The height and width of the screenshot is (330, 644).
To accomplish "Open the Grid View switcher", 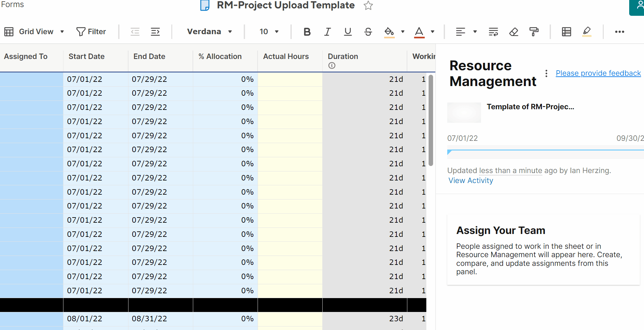I will [34, 32].
